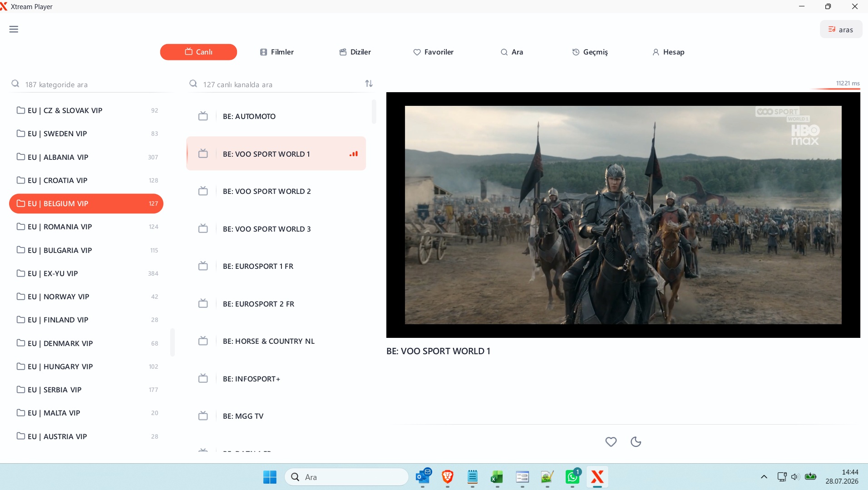Check the battery status tray icon
This screenshot has width=868, height=490.
tap(810, 477)
